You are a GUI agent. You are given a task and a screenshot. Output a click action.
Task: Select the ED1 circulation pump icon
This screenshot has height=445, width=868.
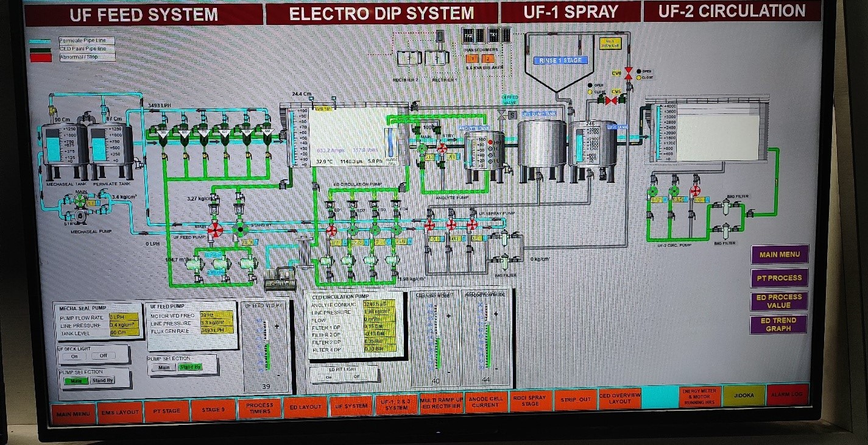point(331,230)
